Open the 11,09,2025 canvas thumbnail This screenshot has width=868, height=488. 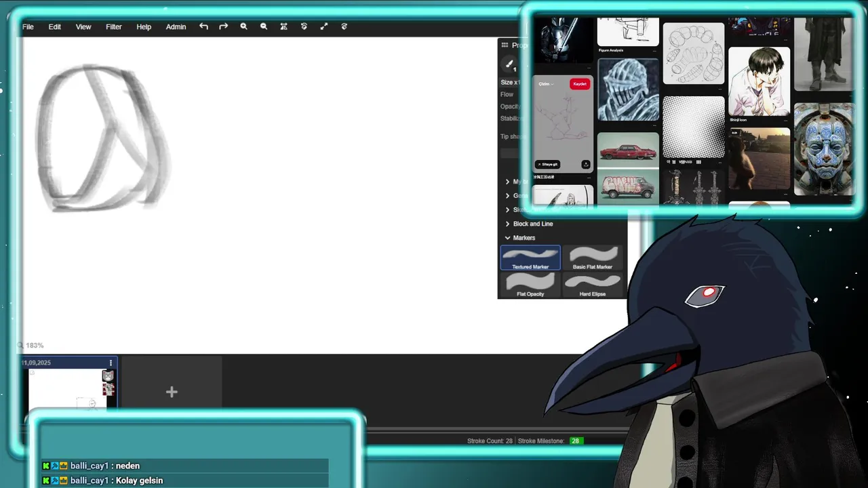[x=68, y=389]
